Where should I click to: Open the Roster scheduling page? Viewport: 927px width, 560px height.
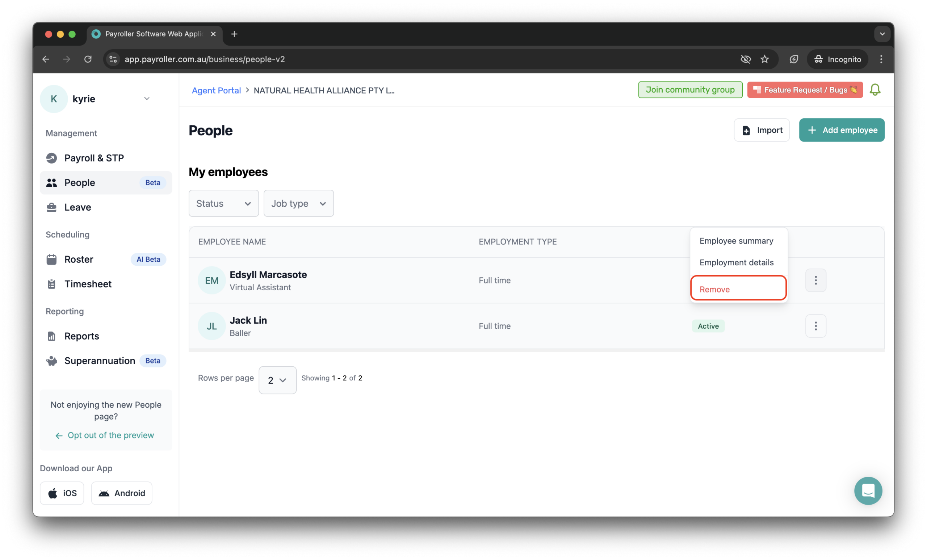point(106,260)
